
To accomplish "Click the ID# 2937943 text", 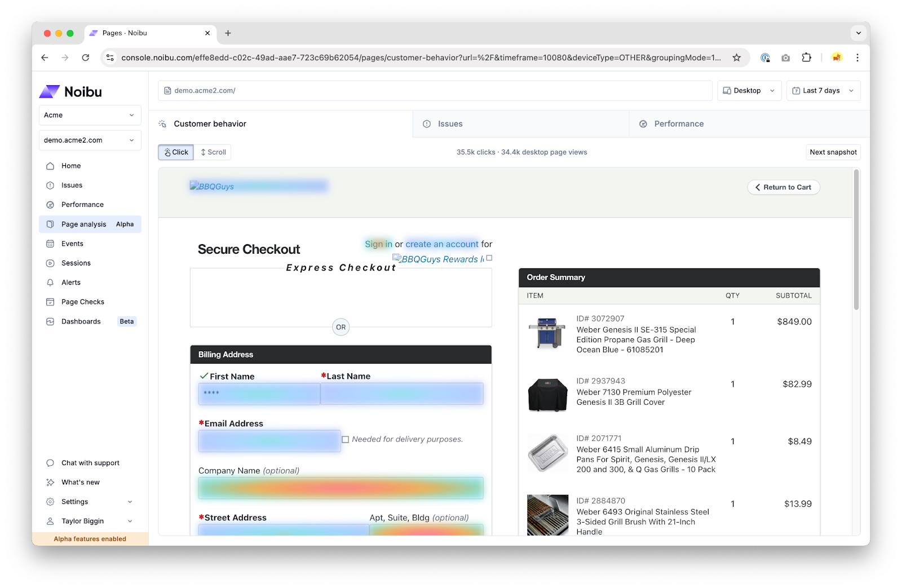I will [600, 381].
